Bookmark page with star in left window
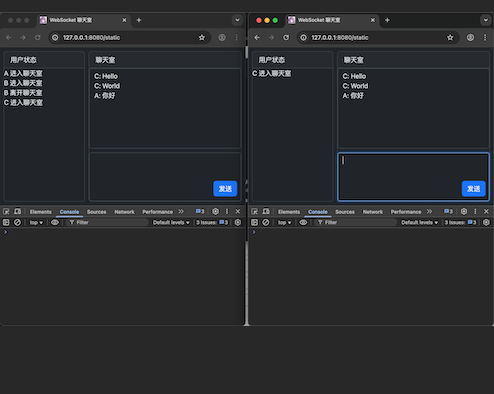 (202, 37)
